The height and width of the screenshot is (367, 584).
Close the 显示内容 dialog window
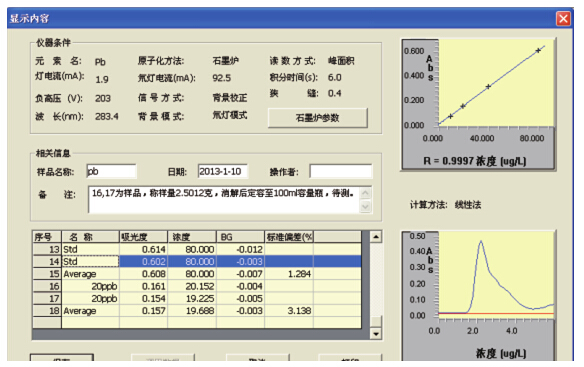click(563, 18)
